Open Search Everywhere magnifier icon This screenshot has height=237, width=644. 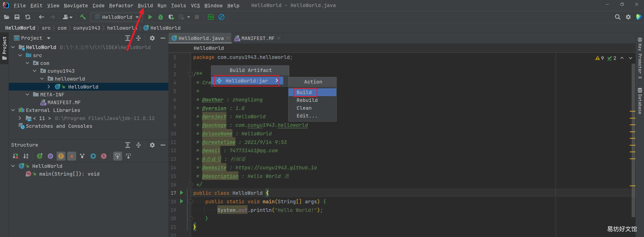(x=617, y=17)
